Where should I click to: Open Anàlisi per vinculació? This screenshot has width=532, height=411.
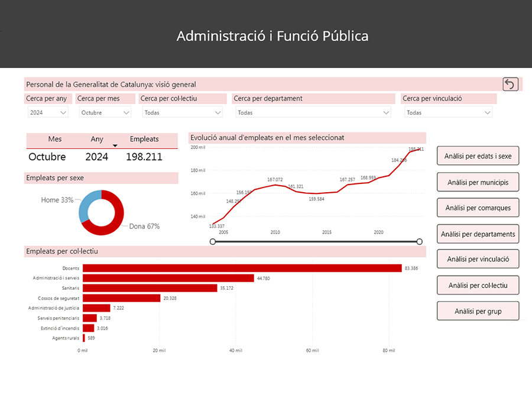[x=478, y=260]
